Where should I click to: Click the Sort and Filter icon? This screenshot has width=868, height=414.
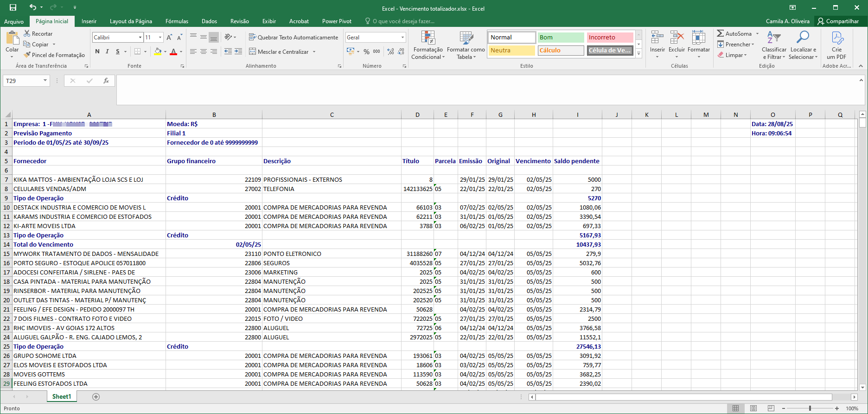tap(773, 38)
